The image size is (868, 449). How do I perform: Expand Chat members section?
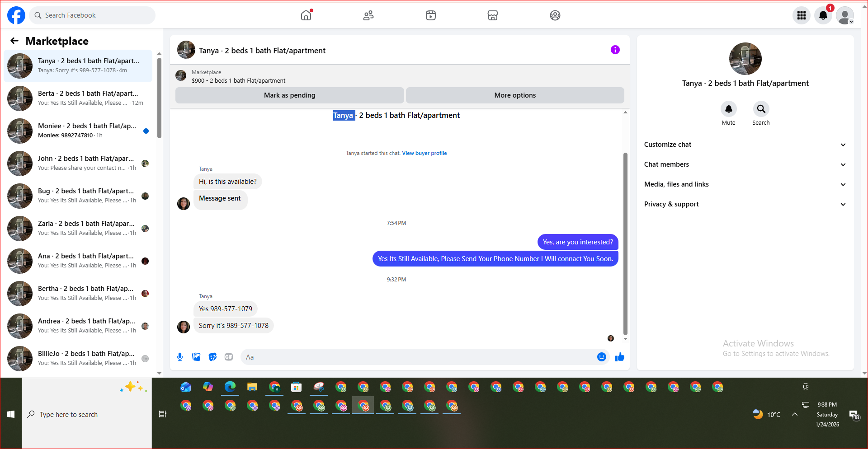click(x=745, y=164)
